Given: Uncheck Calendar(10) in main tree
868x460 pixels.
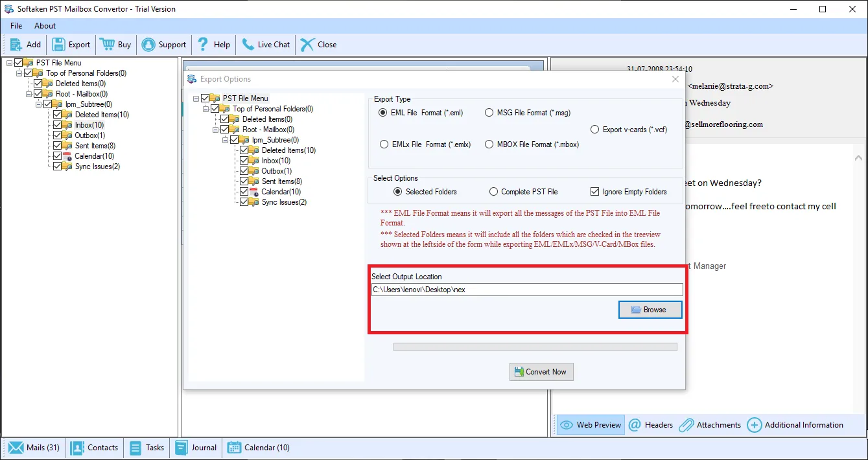Looking at the screenshot, I should click(57, 156).
